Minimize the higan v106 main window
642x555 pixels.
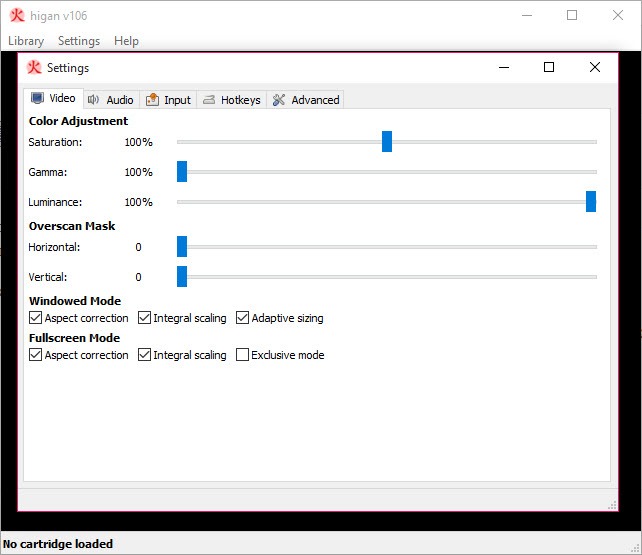527,15
